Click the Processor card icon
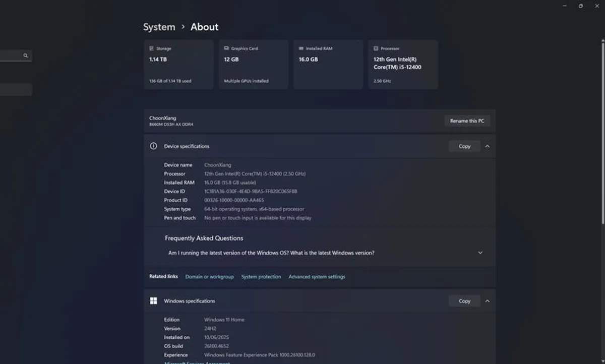The width and height of the screenshot is (605, 364). pos(376,48)
